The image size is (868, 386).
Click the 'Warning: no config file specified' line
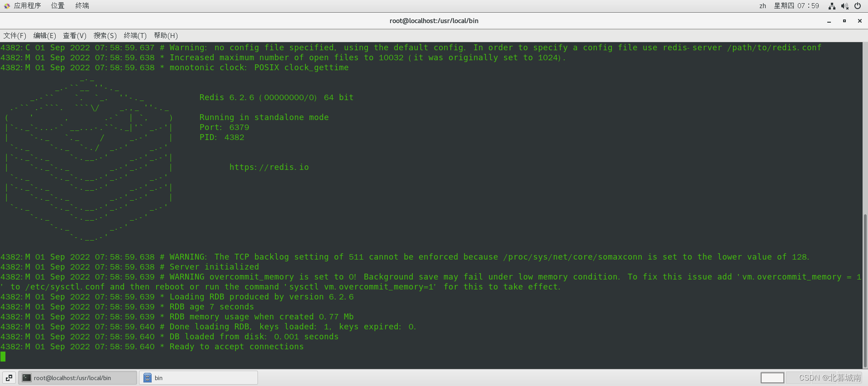(411, 48)
